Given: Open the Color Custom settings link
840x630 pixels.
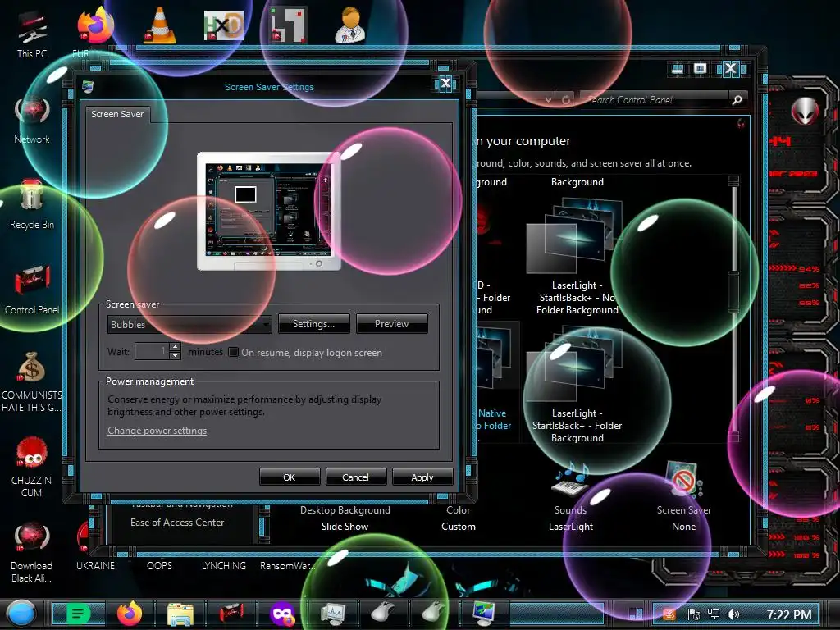Looking at the screenshot, I should click(458, 518).
